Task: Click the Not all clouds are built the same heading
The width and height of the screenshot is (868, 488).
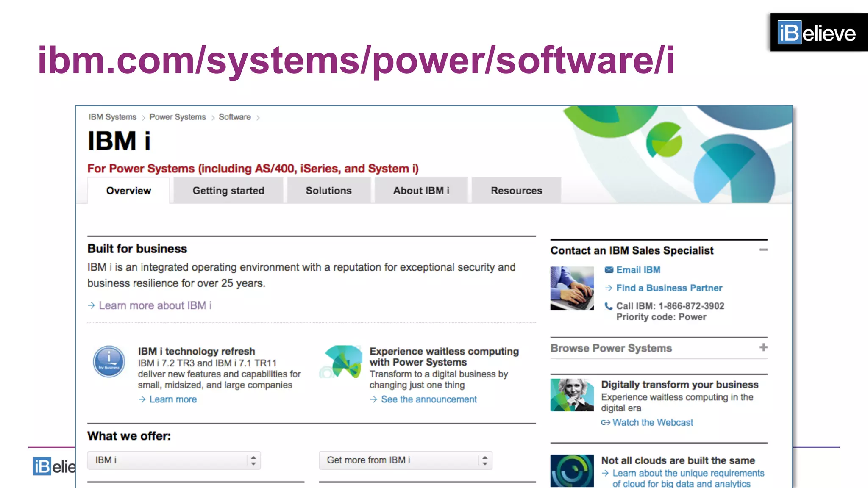Action: click(x=678, y=460)
